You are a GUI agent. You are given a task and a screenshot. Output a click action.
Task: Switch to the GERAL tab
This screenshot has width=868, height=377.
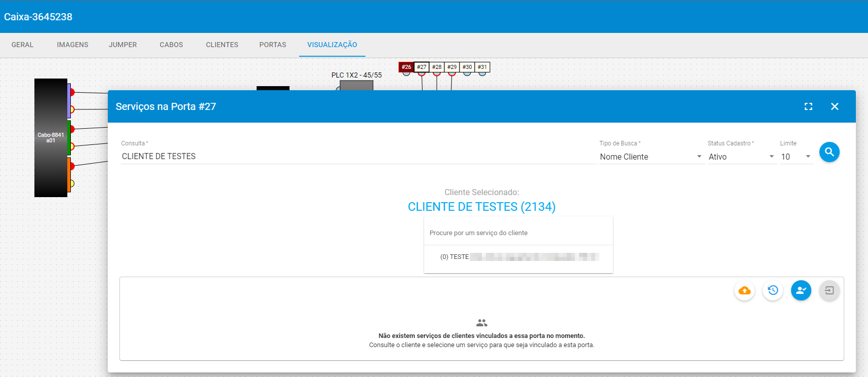coord(22,45)
